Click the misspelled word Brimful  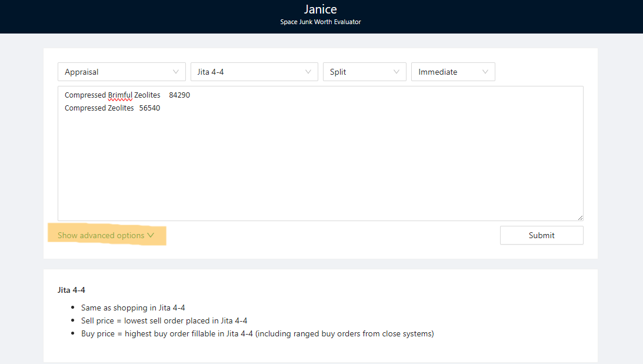[x=120, y=95]
